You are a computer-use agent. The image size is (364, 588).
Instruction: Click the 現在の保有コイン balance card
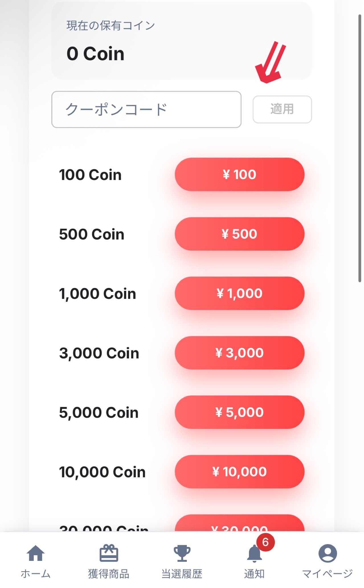(x=182, y=41)
